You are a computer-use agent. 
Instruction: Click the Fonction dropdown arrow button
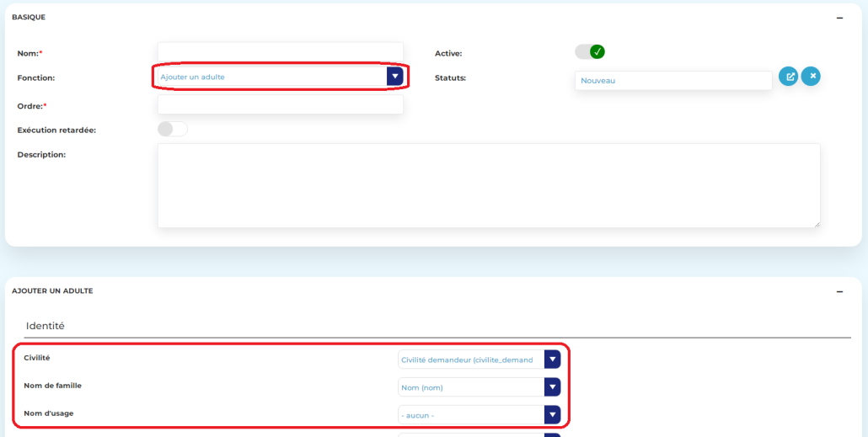click(394, 77)
